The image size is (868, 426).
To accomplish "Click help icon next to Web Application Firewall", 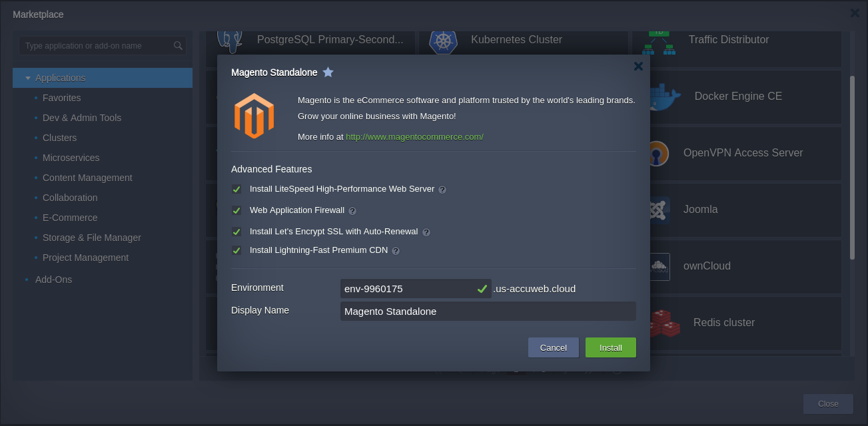I will point(352,211).
